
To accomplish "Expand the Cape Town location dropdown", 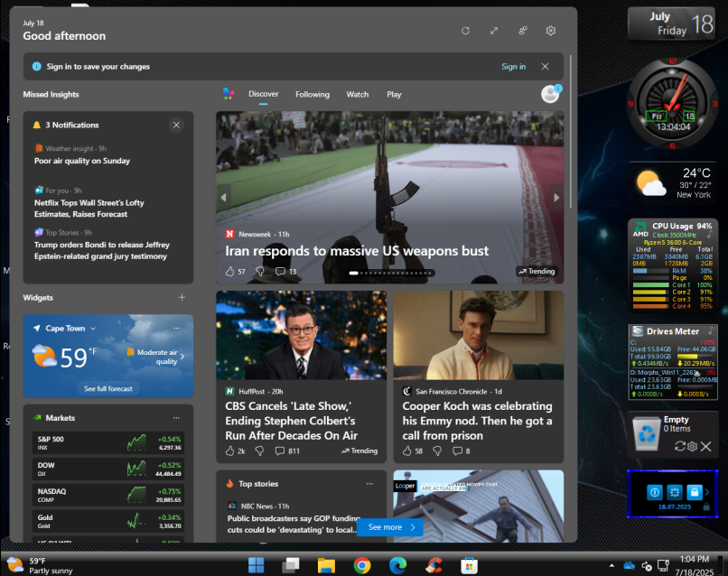I will click(93, 328).
